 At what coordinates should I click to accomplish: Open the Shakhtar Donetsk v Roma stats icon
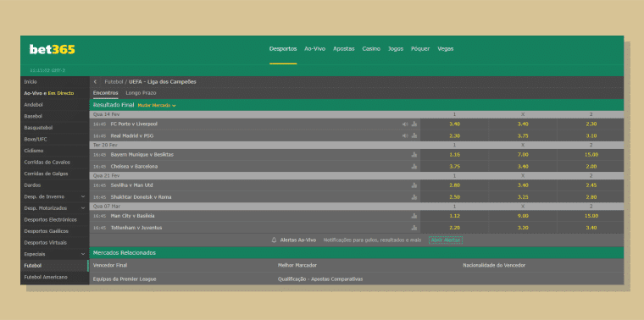click(x=414, y=197)
